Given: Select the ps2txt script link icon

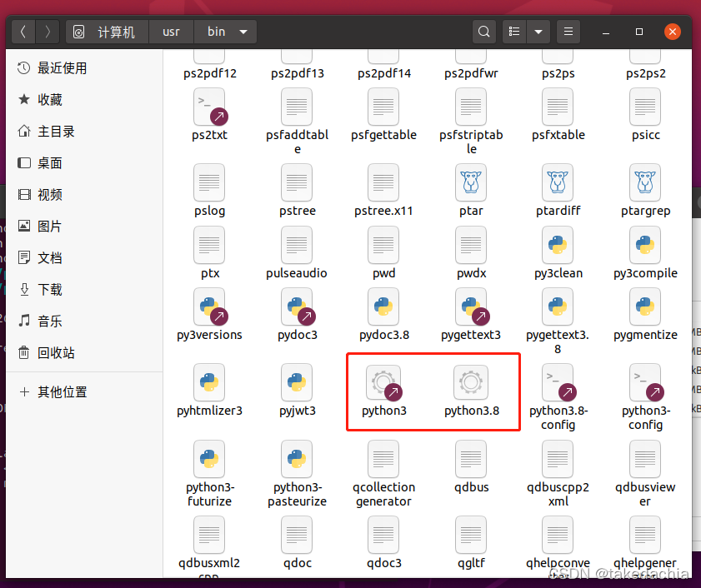Looking at the screenshot, I should (x=209, y=107).
